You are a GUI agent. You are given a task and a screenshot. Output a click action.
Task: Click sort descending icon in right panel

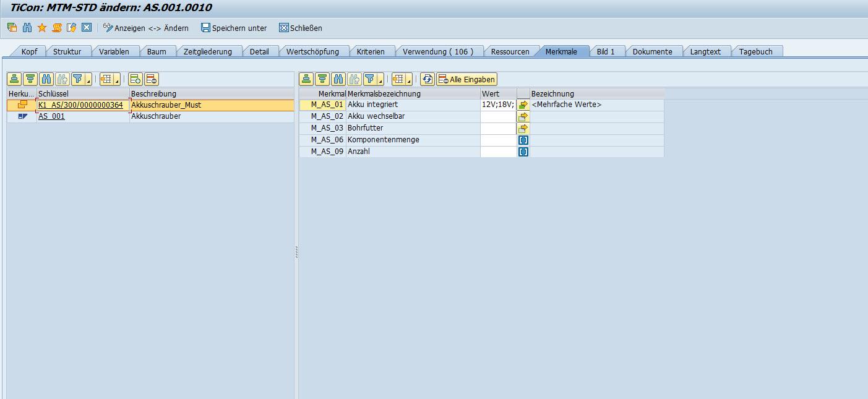(322, 79)
